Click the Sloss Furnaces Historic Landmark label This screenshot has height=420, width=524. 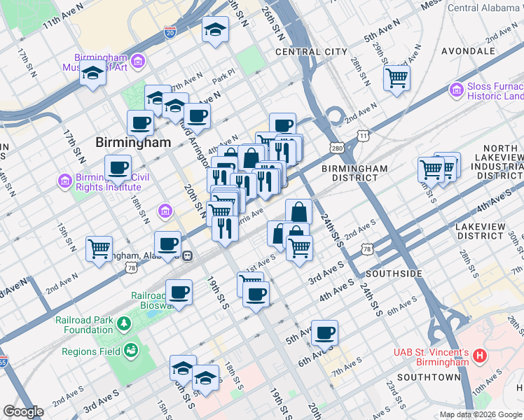click(495, 91)
